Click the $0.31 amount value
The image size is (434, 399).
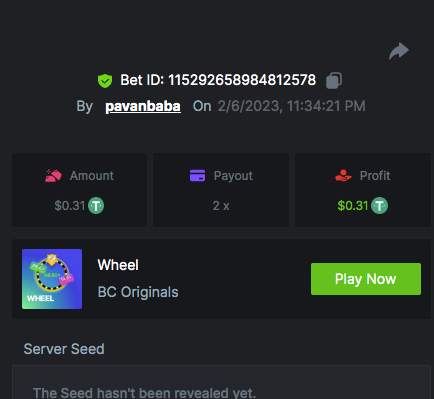tap(70, 206)
